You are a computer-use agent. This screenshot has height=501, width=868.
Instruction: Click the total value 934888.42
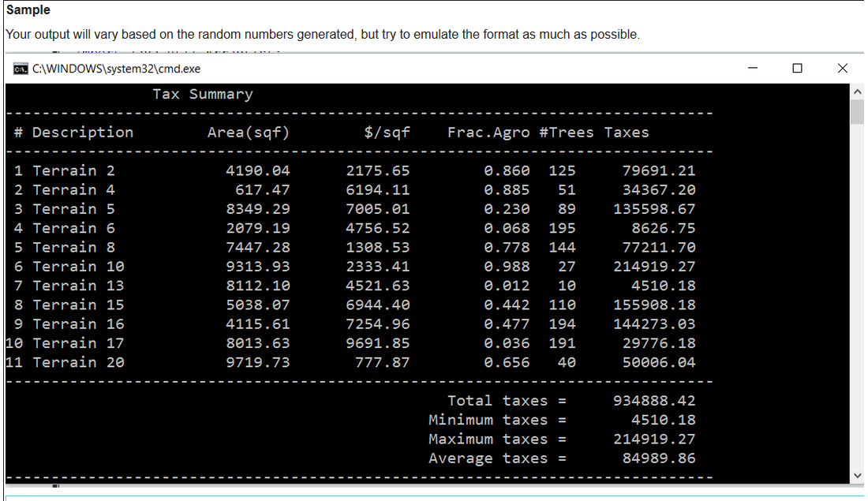pos(654,401)
